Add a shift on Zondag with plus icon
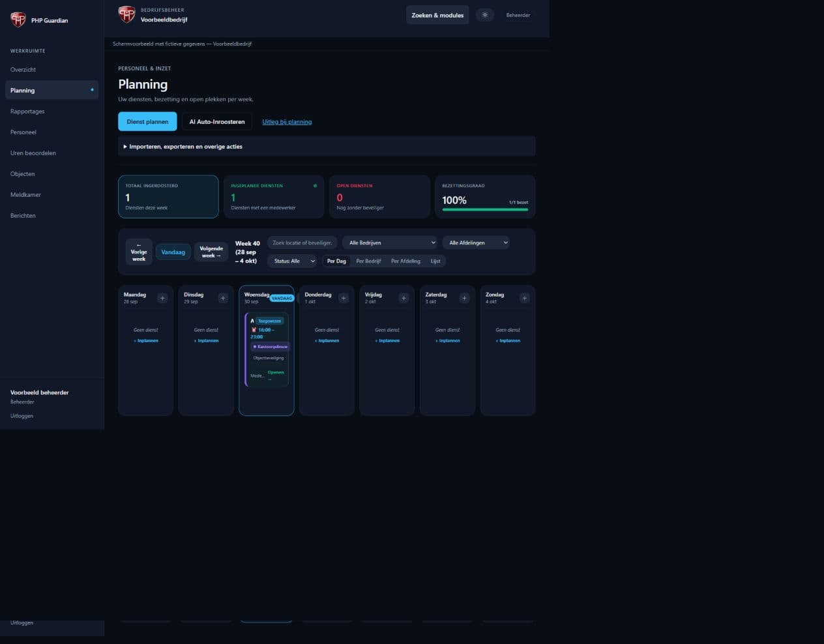The height and width of the screenshot is (644, 824). click(x=524, y=298)
